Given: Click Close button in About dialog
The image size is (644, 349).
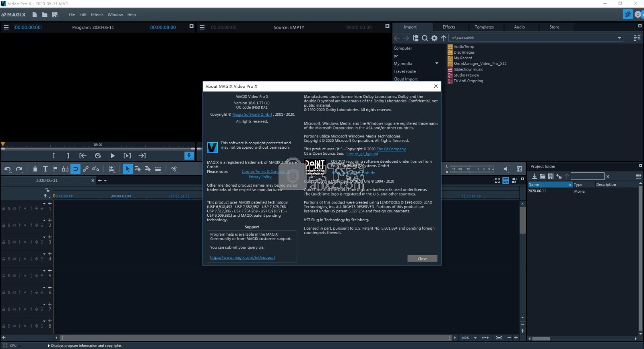Looking at the screenshot, I should [x=422, y=259].
